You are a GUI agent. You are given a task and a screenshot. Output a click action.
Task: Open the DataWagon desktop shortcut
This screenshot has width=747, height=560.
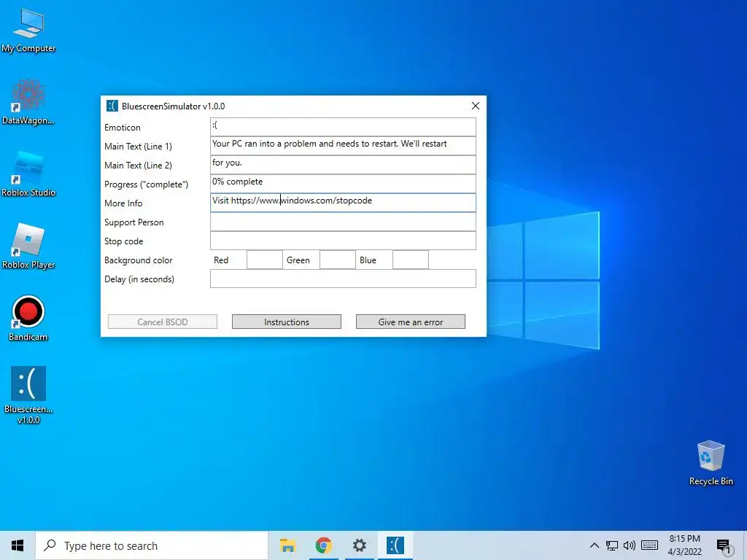[x=28, y=102]
